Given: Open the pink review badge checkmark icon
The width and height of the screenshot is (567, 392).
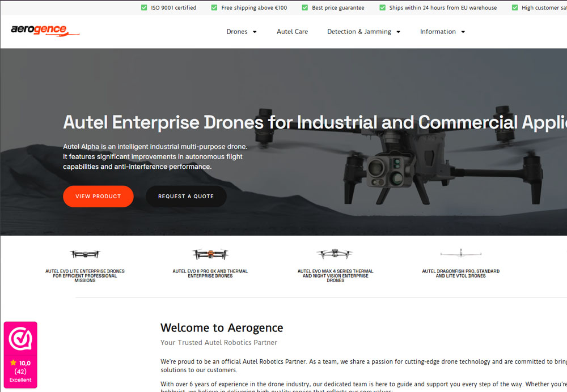Looking at the screenshot, I should [x=20, y=339].
